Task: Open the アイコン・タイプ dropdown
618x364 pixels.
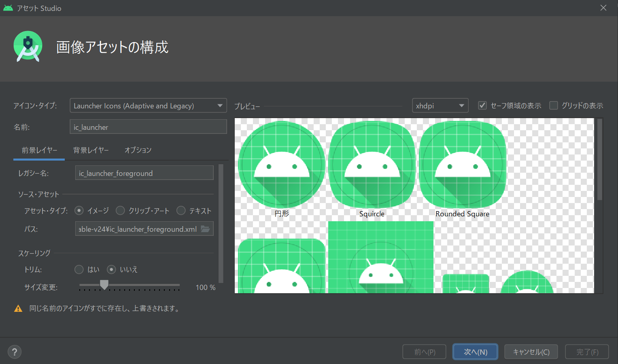Action: coord(148,106)
